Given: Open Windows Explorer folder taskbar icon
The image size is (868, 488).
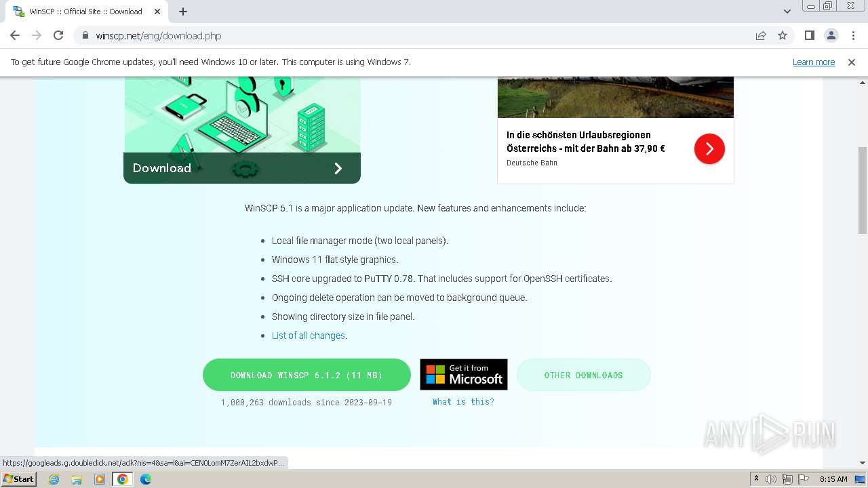Looking at the screenshot, I should 77,479.
